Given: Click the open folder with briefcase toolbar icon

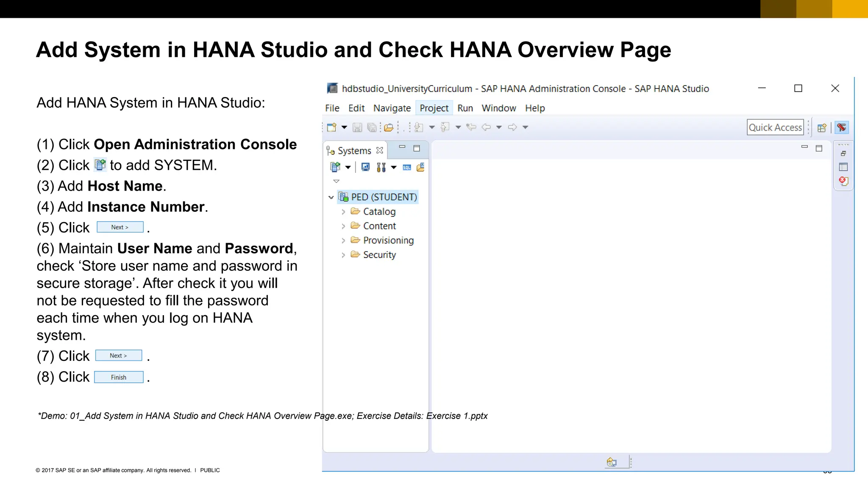Looking at the screenshot, I should click(389, 127).
